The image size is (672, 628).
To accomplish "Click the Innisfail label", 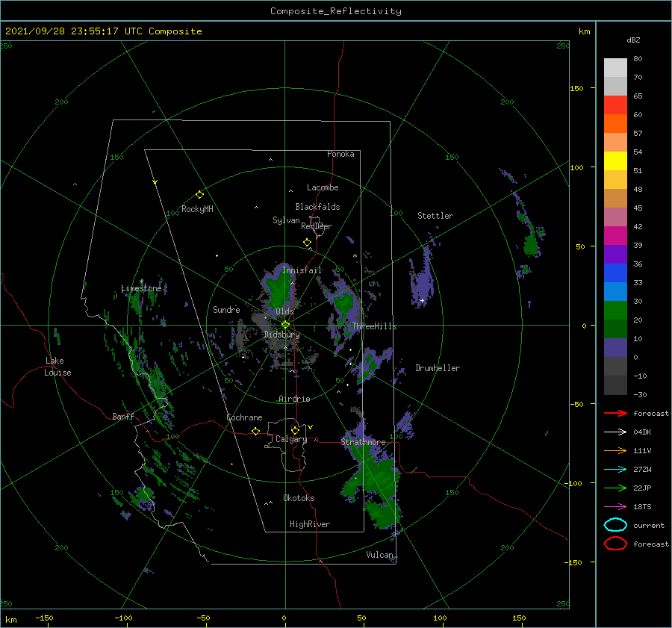I will point(302,270).
